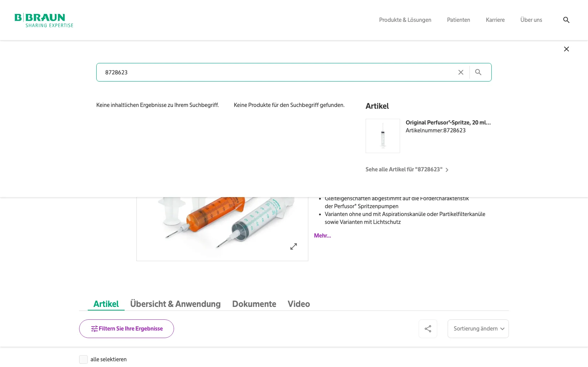Clear the search field text with the X
The width and height of the screenshot is (588, 367).
pos(461,72)
